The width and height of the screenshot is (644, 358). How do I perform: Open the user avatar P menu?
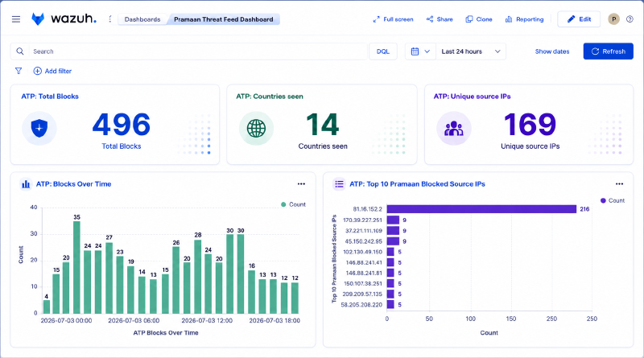coord(613,19)
